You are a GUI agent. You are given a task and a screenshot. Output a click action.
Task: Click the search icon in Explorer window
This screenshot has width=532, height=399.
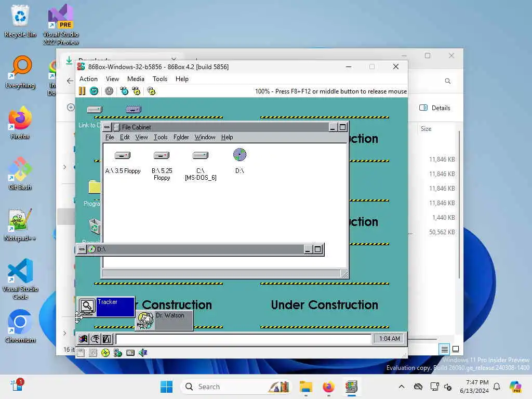tap(447, 81)
